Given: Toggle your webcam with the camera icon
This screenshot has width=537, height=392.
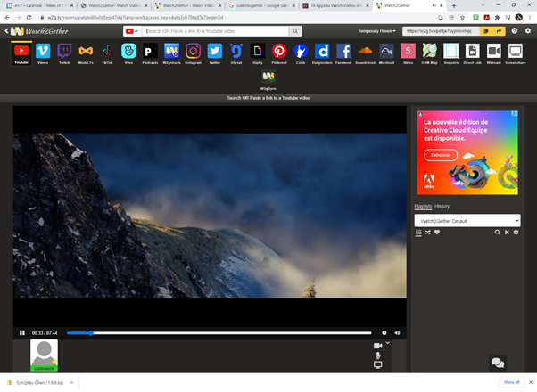Looking at the screenshot, I should click(x=377, y=346).
